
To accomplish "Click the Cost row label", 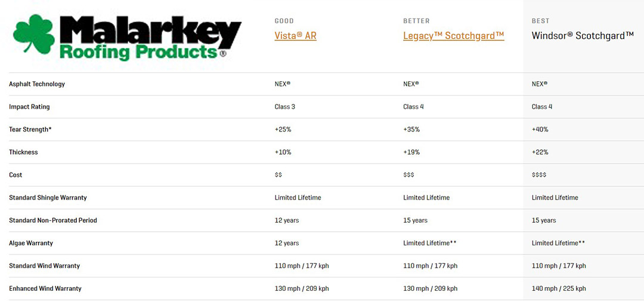I will [16, 175].
